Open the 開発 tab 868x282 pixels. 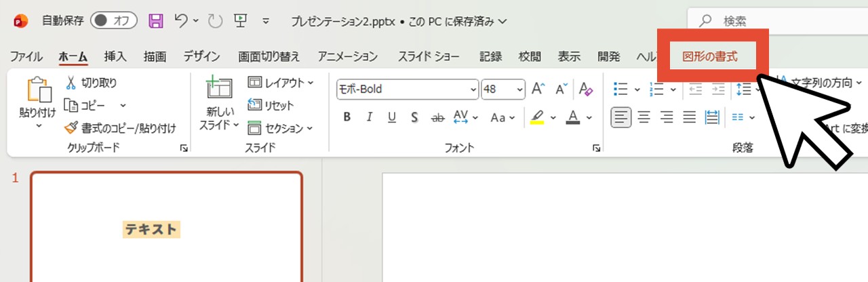(x=608, y=56)
